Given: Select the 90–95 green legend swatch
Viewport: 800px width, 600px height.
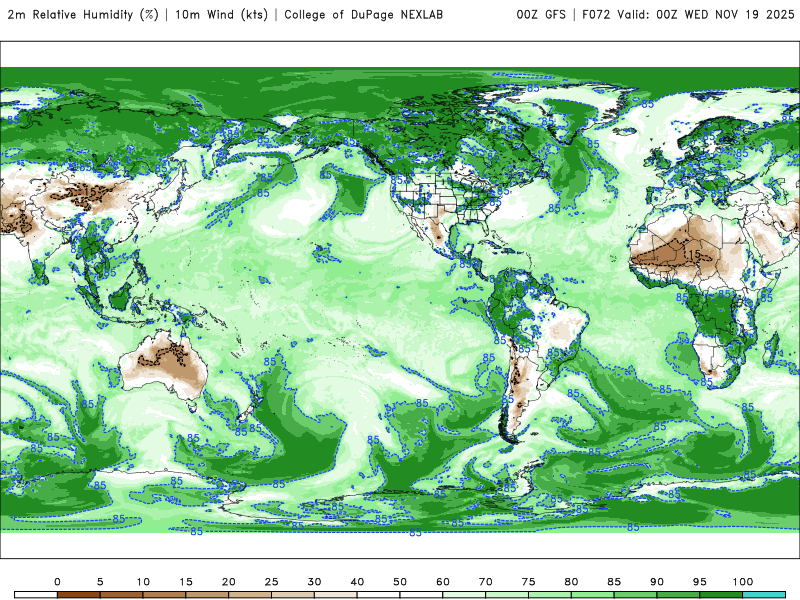Looking at the screenshot, I should tap(679, 595).
